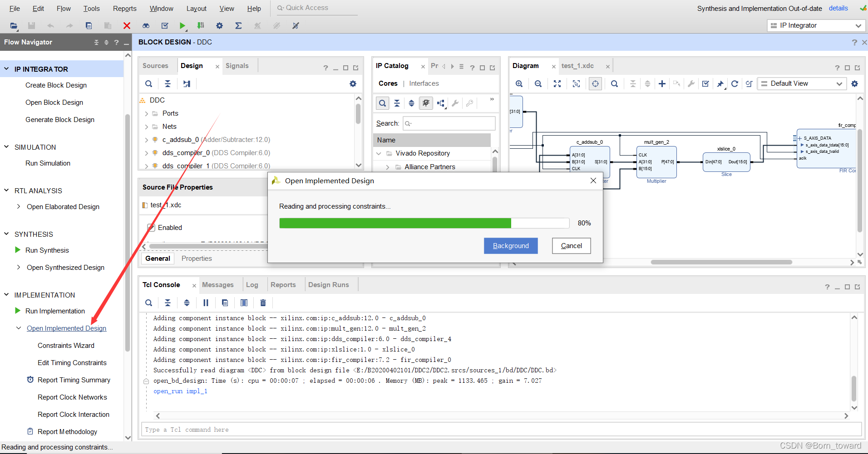Image resolution: width=868 pixels, height=454 pixels.
Task: Collapse Vivado Repository node
Action: (378, 154)
